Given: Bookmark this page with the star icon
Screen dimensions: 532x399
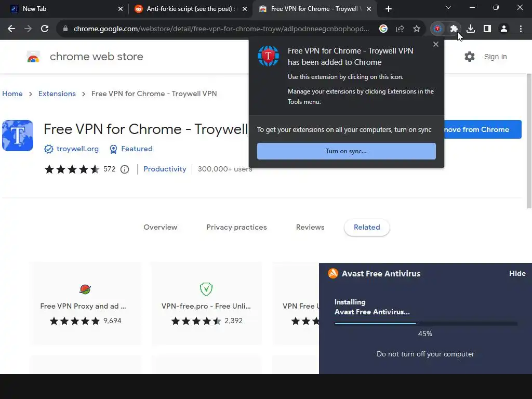Looking at the screenshot, I should coord(417,29).
